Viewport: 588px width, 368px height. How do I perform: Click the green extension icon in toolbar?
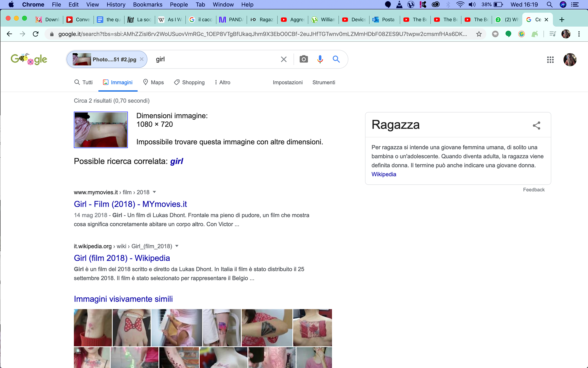point(508,34)
